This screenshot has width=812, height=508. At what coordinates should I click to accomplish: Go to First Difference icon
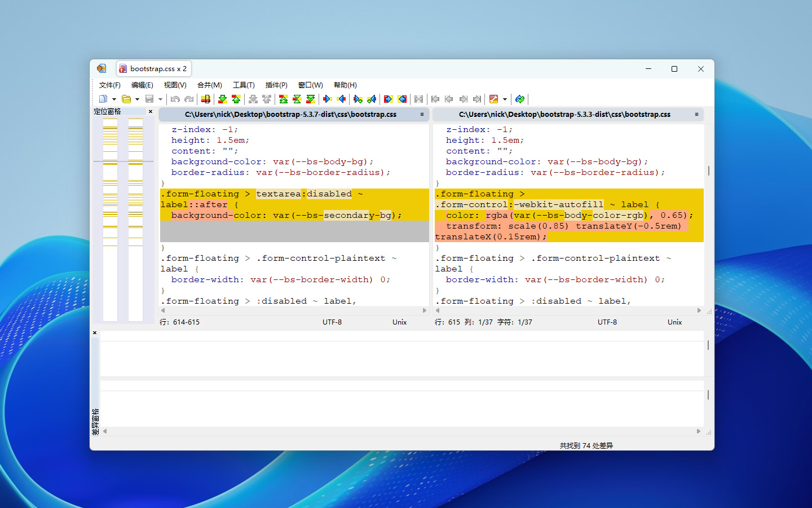284,99
